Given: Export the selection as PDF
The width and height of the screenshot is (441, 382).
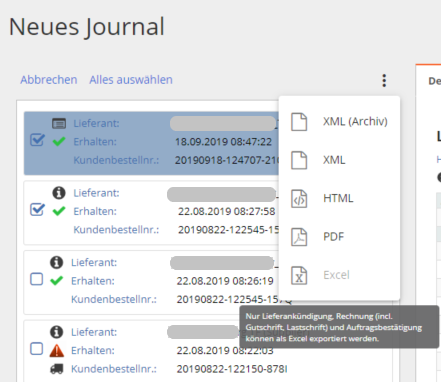Looking at the screenshot, I should click(x=339, y=237).
